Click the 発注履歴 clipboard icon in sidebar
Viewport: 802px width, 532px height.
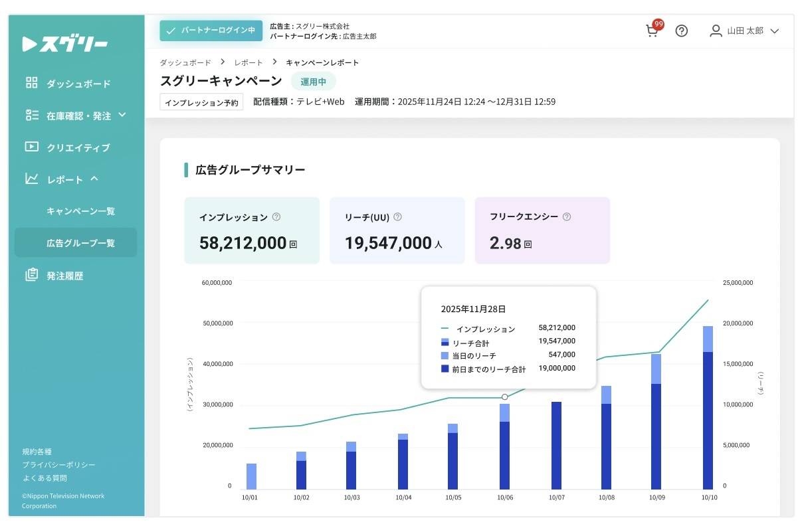pos(32,275)
